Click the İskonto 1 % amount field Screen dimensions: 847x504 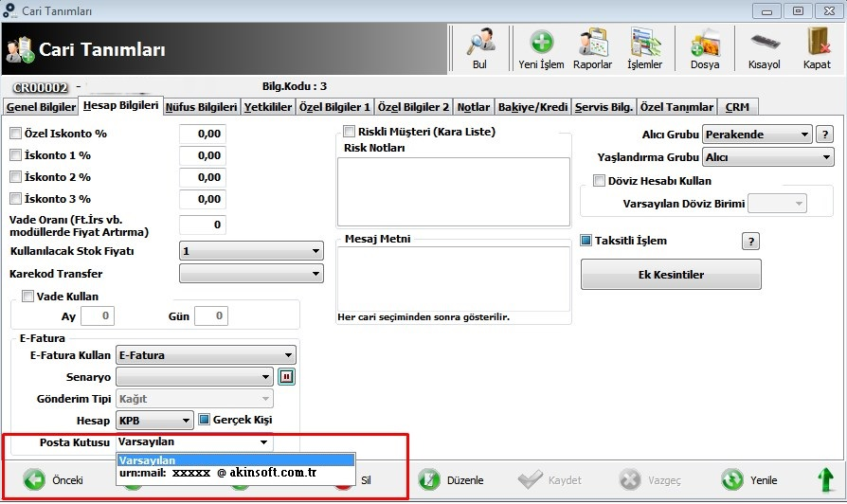203,155
